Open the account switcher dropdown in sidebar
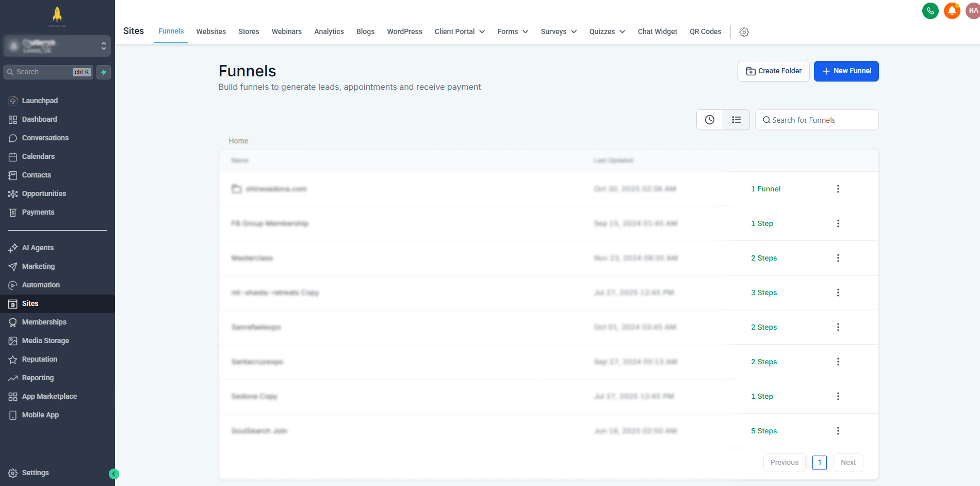The image size is (980, 486). coord(57,46)
